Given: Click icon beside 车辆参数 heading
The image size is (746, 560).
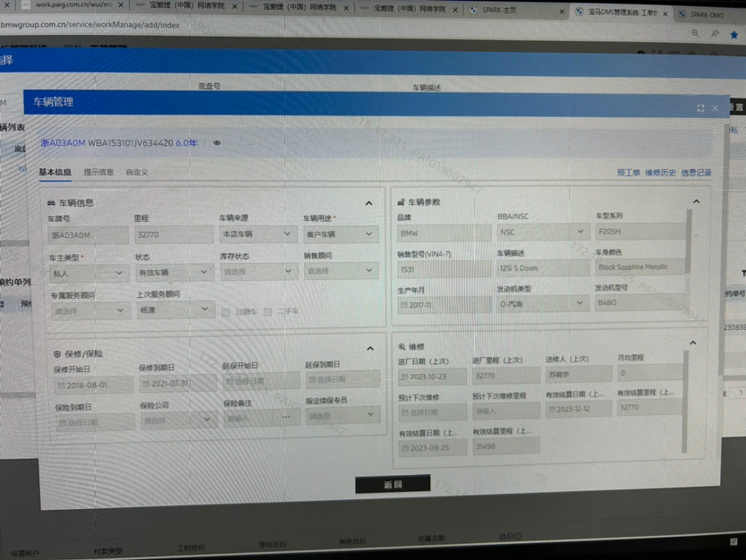Looking at the screenshot, I should tap(401, 202).
